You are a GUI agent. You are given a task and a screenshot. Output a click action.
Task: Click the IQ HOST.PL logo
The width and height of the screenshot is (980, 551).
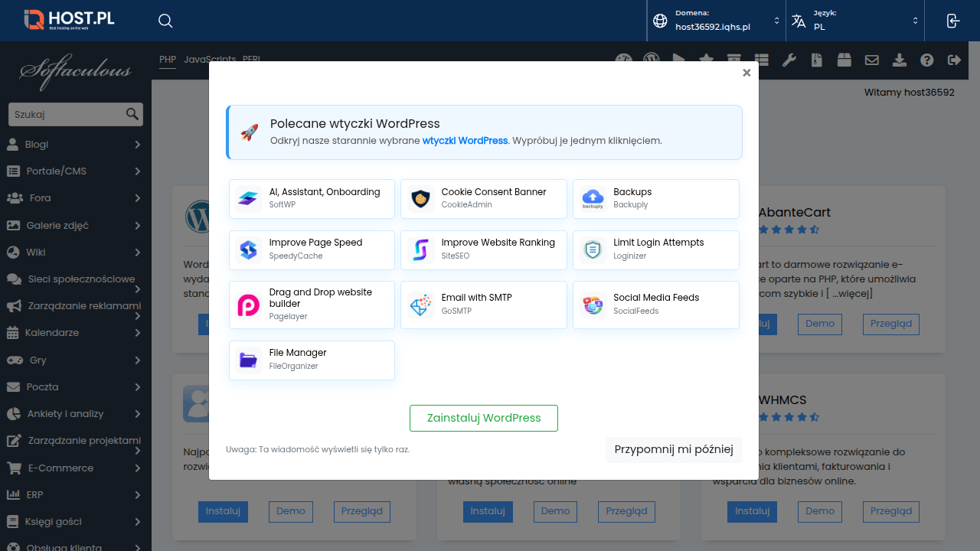tap(69, 20)
